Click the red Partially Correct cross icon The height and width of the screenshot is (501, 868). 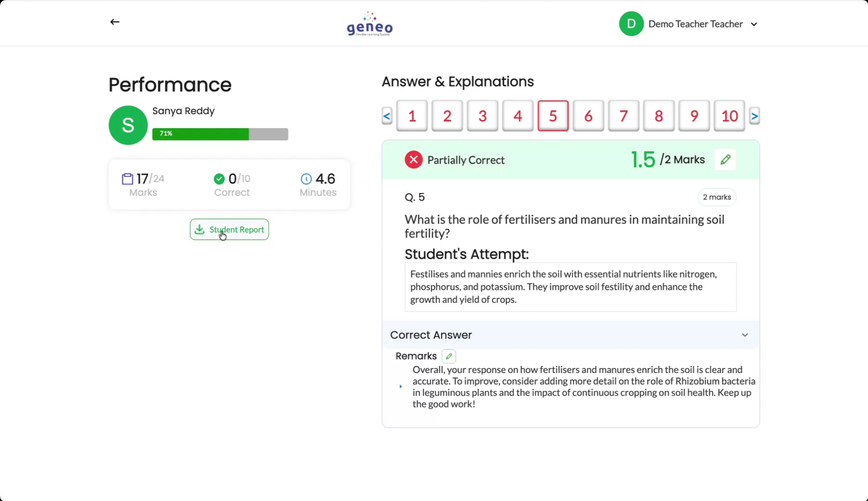413,159
